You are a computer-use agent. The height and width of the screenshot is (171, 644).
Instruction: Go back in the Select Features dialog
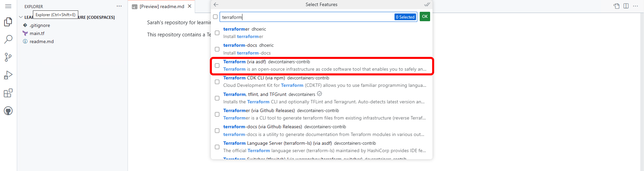[x=216, y=4]
